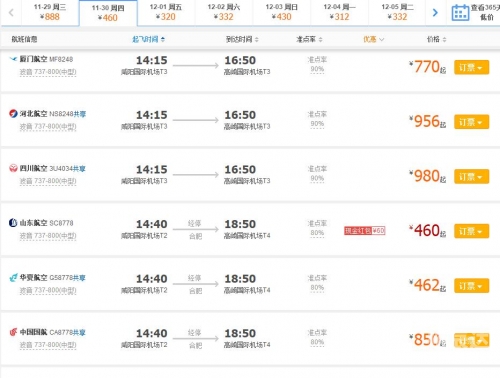Select the 12-01 周五 ¥320 date tab
The image size is (500, 378).
pos(166,13)
